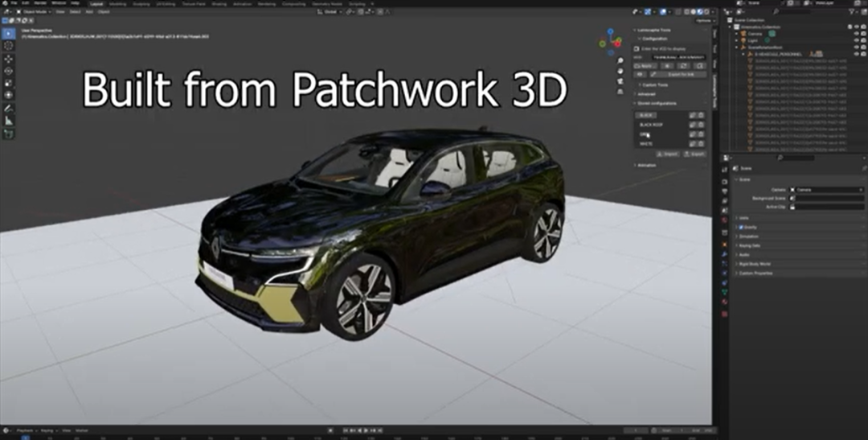Click Import under stored configurations
The width and height of the screenshot is (868, 440).
click(668, 154)
